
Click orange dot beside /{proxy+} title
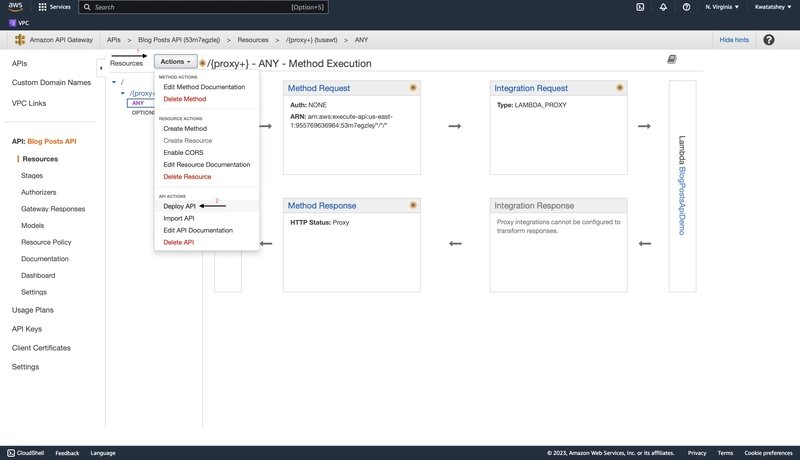coord(202,63)
